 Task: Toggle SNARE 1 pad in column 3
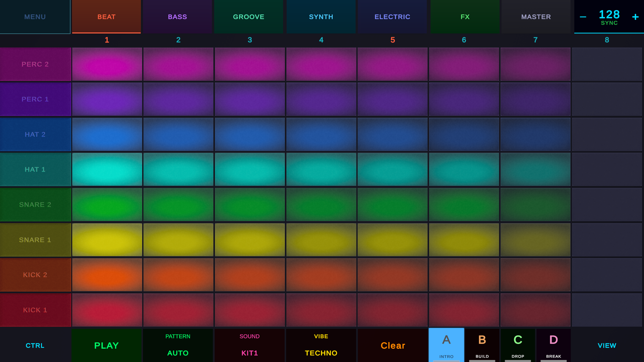tap(250, 240)
